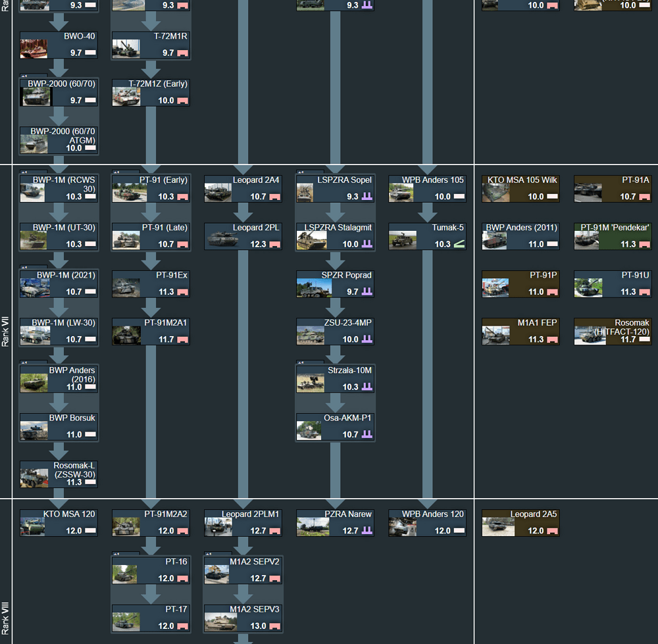Click the squadron icon on ZSU-23-4MP
Viewport: 658px width, 644px height.
(366, 341)
